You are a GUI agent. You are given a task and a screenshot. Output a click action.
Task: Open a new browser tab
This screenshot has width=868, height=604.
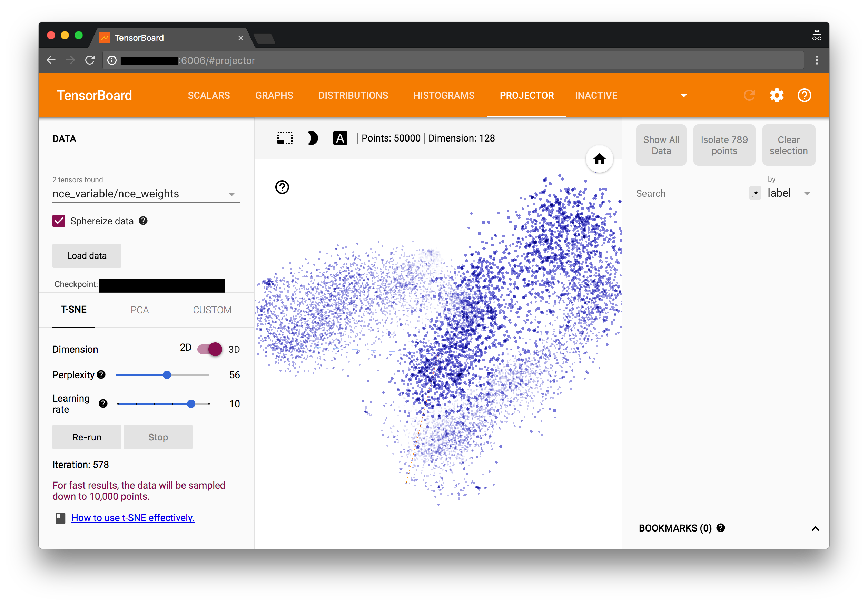(x=264, y=38)
